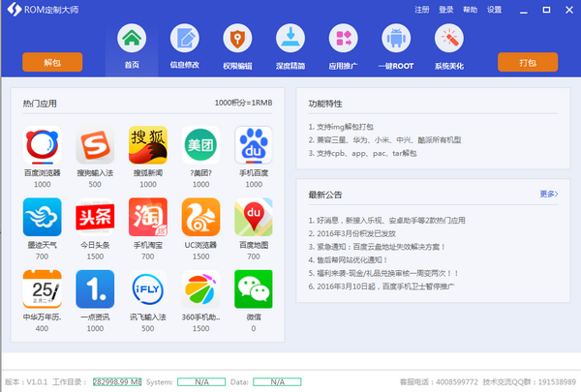Viewport: 581px width, 392px height.
Task: Open announcement about 百度手机卫士暂停推广
Action: 382,286
